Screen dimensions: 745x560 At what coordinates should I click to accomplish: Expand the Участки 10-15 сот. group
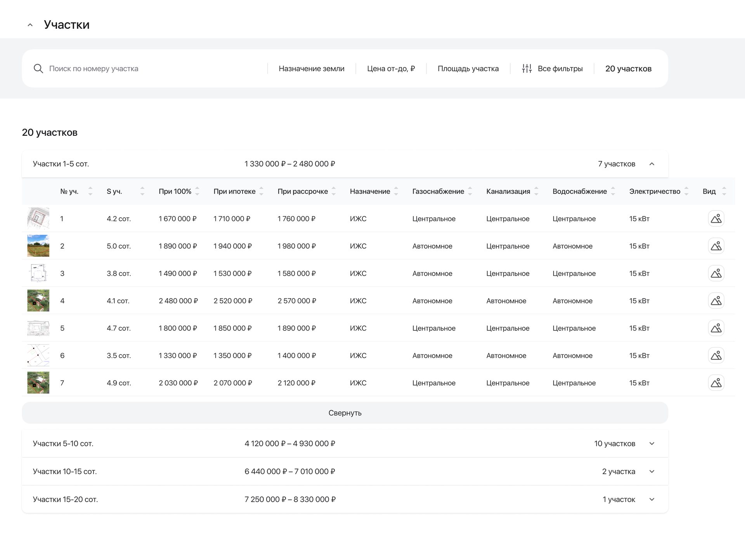(652, 472)
